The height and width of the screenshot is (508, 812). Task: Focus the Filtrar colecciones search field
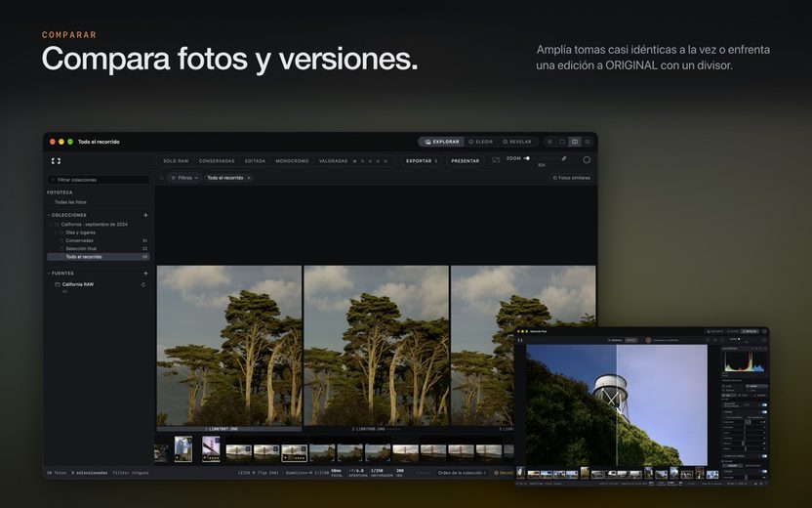pyautogui.click(x=99, y=180)
